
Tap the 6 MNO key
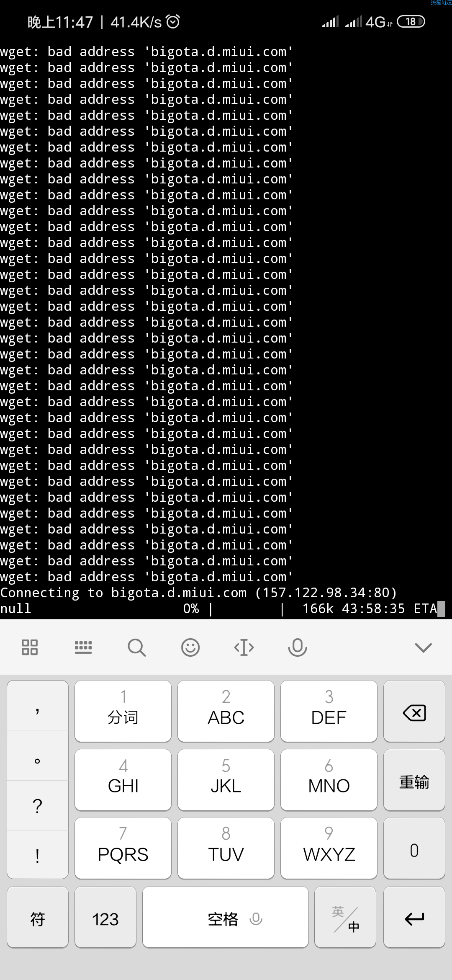click(x=329, y=780)
